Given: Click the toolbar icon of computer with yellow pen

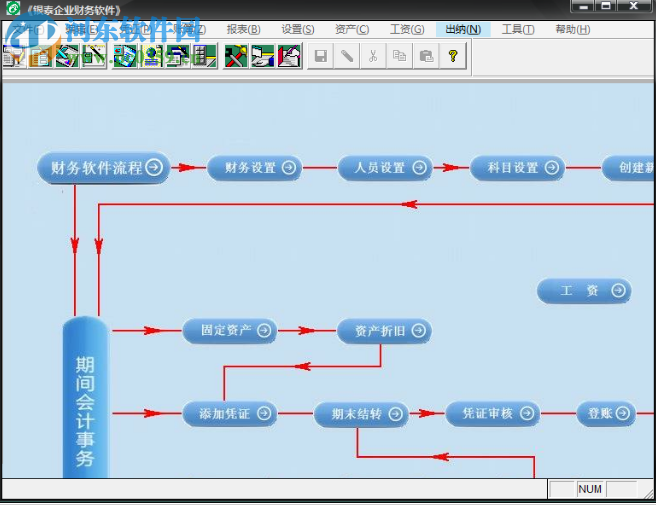Looking at the screenshot, I should tap(178, 56).
